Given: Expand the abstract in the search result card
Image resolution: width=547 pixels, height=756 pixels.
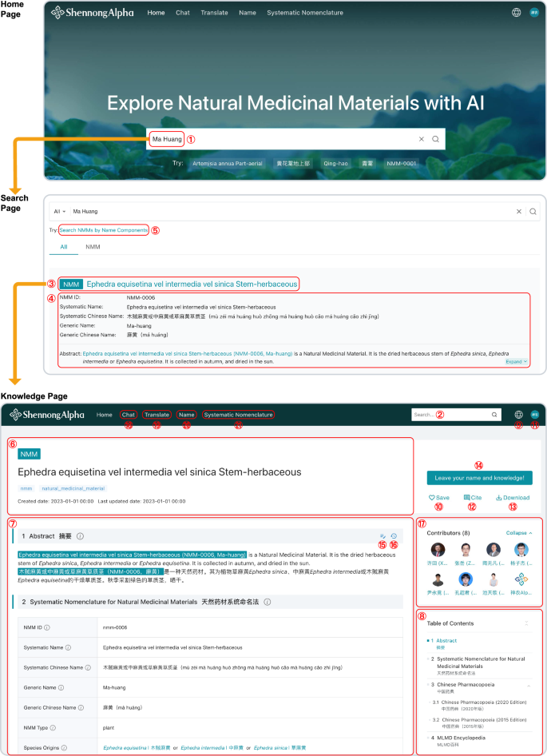Looking at the screenshot, I should click(516, 361).
